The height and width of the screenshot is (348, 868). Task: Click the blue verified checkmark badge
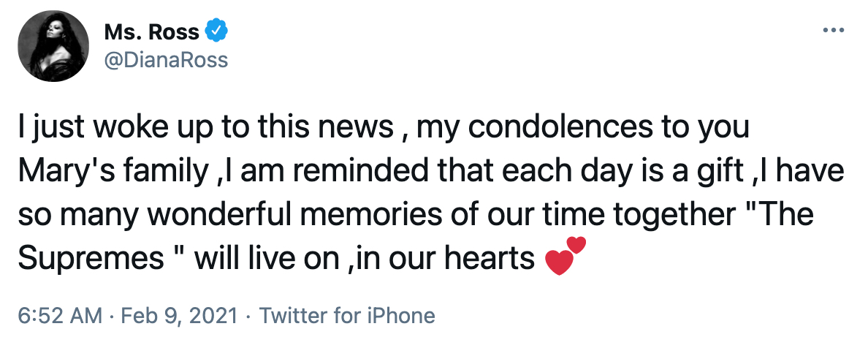(216, 31)
